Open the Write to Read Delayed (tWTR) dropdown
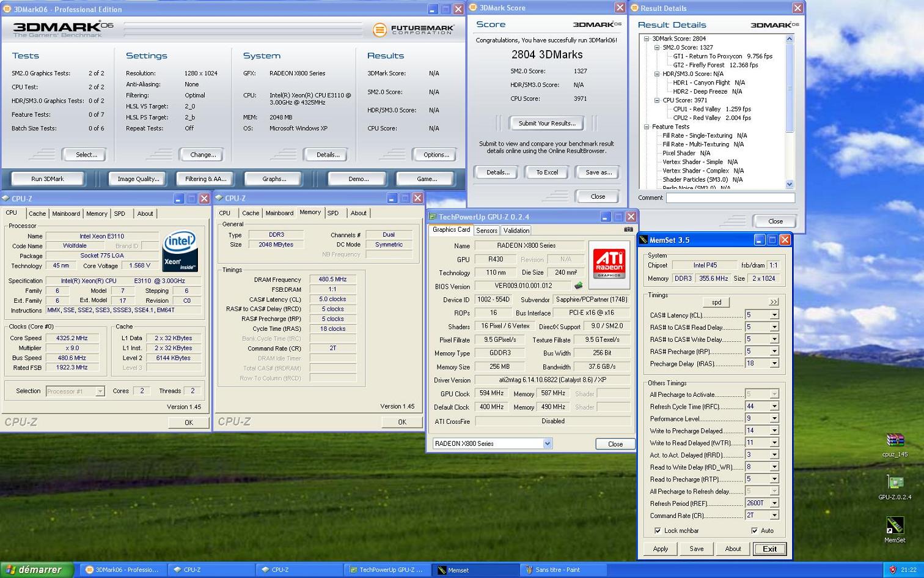 774,442
